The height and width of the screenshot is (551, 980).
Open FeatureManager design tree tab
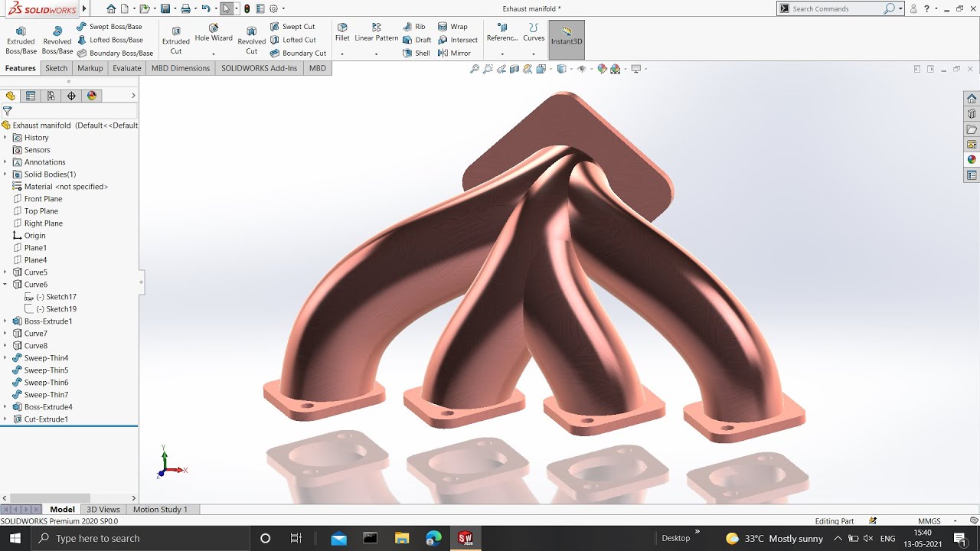10,96
